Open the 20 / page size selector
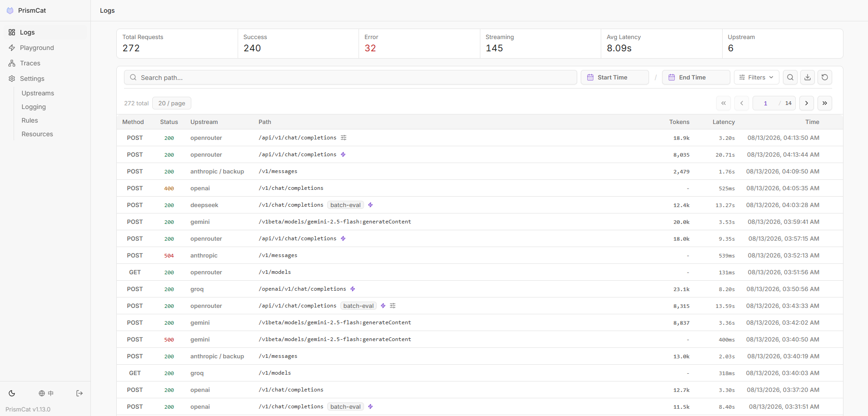The height and width of the screenshot is (416, 868). tap(172, 103)
